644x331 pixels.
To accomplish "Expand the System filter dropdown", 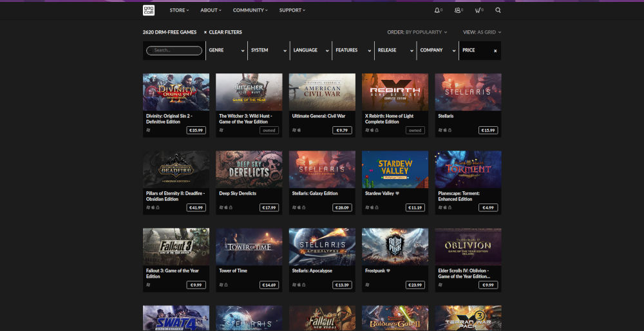I will point(269,50).
